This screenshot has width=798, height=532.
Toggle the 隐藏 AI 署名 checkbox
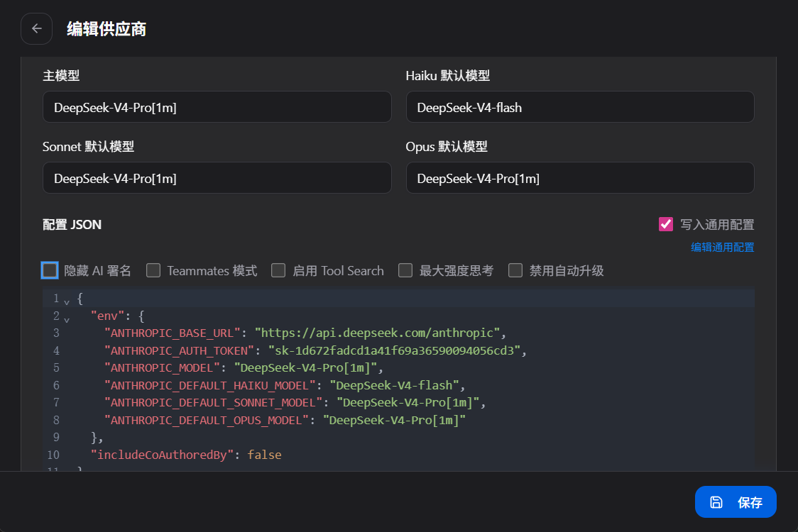click(x=50, y=270)
